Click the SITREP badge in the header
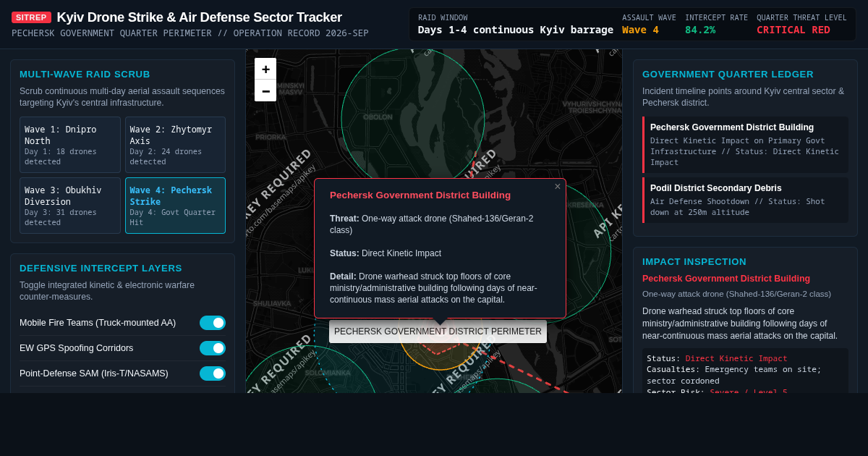This screenshot has width=868, height=456. tap(31, 17)
